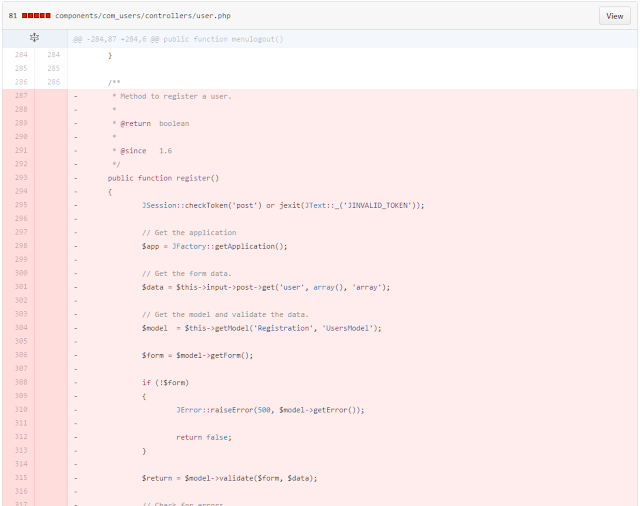Click the '@return boolean' docblock line
Screen dimensions: 640x506
click(151, 124)
